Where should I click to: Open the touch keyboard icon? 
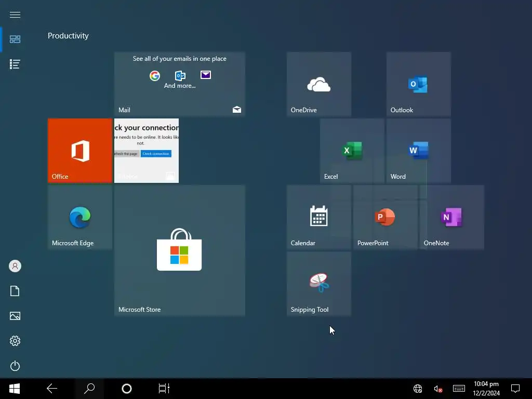pos(459,389)
